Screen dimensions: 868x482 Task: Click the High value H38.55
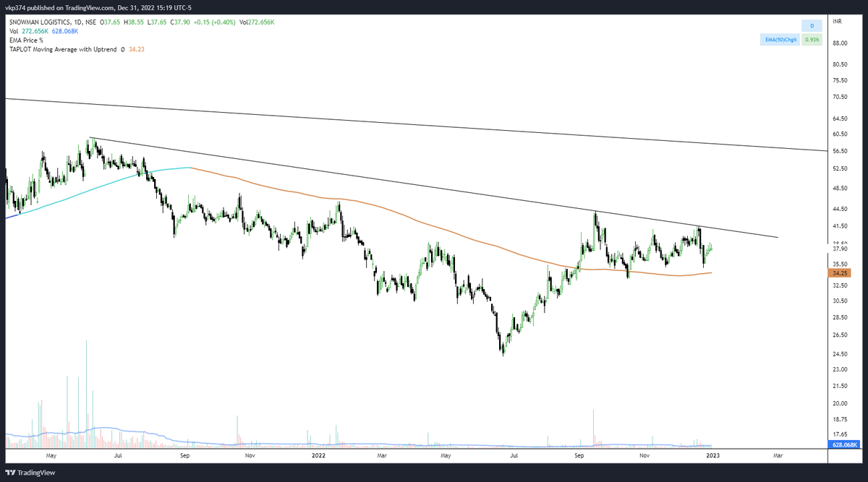135,22
